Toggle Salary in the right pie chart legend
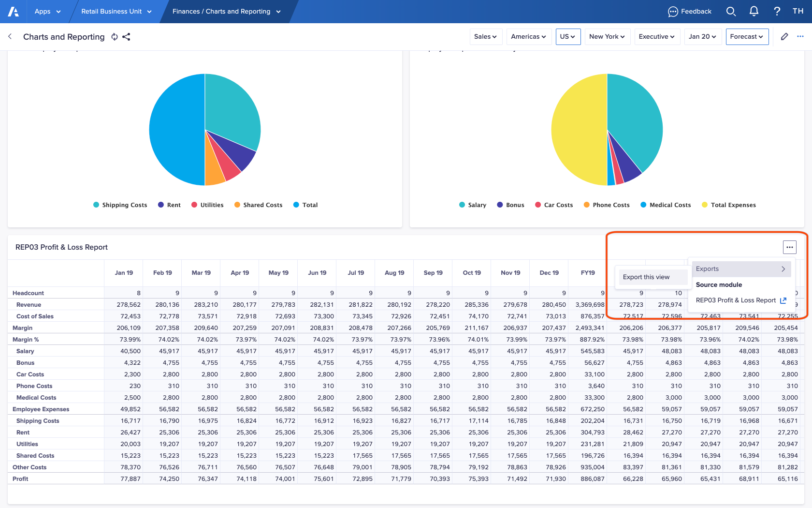812x508 pixels. tap(472, 205)
